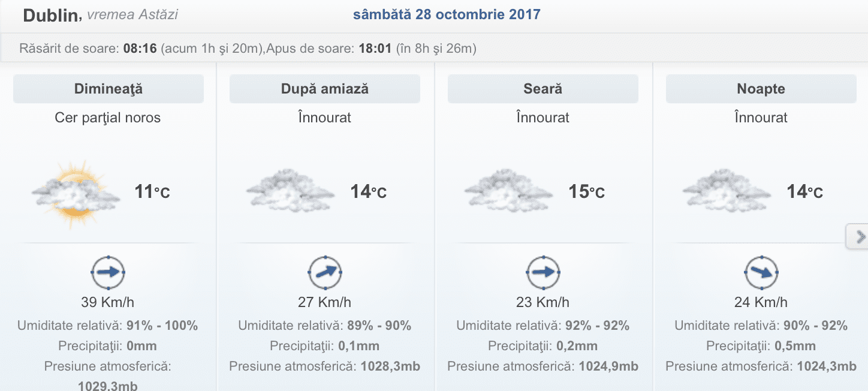Click the overcast cloud icon under După amiază

[x=291, y=191]
